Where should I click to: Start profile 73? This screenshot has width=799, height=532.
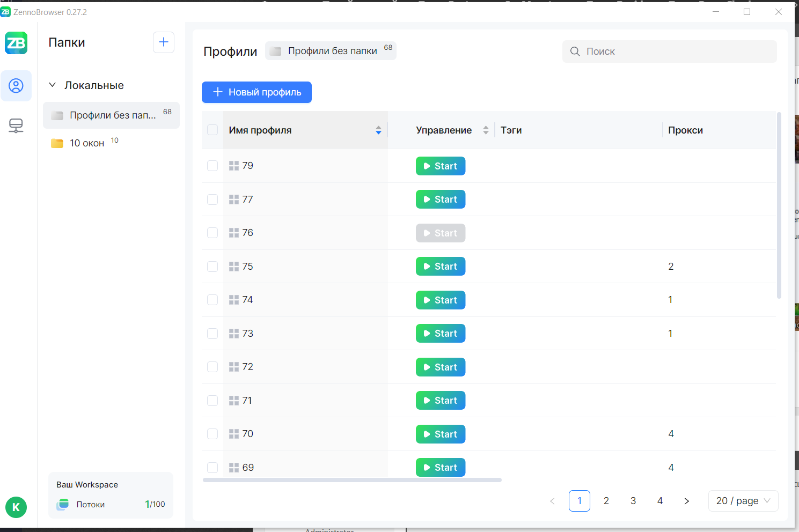tap(441, 334)
